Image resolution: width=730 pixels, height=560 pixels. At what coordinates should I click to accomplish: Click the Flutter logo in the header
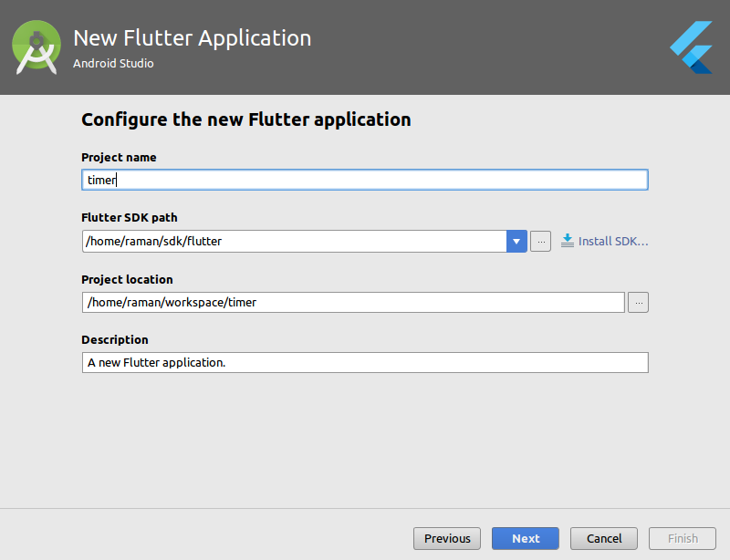(692, 47)
